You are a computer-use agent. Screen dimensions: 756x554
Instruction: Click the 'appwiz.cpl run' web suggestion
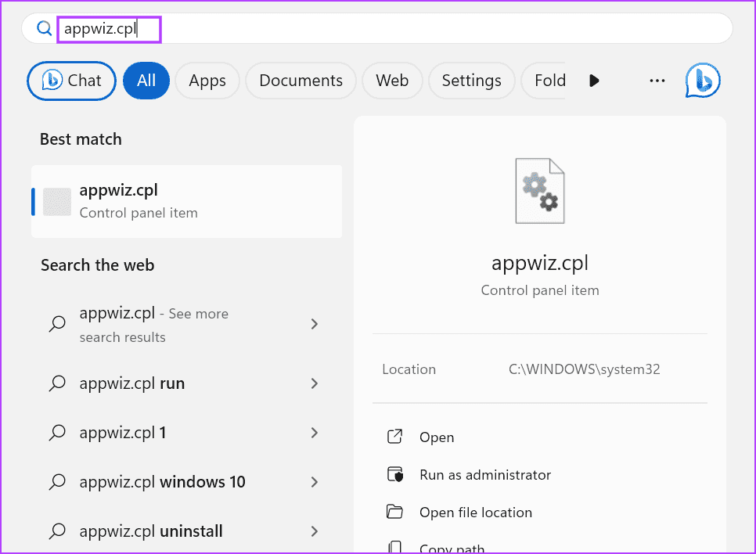click(x=185, y=383)
